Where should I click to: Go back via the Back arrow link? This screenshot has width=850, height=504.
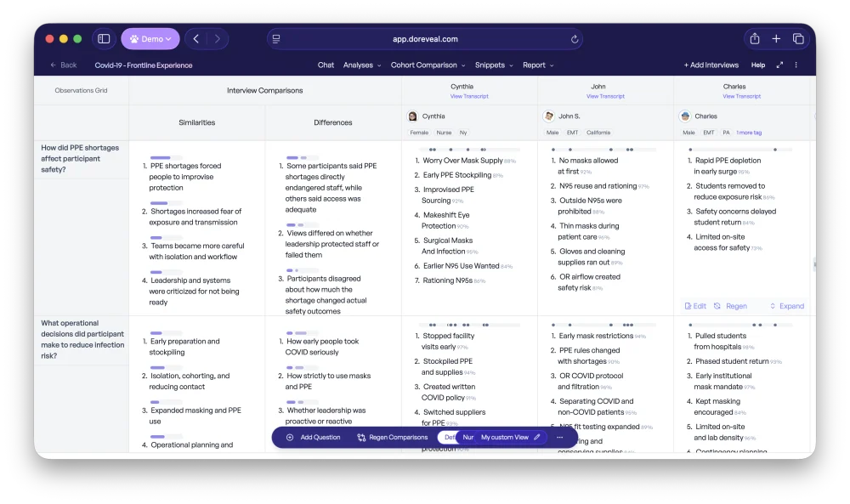pyautogui.click(x=64, y=65)
